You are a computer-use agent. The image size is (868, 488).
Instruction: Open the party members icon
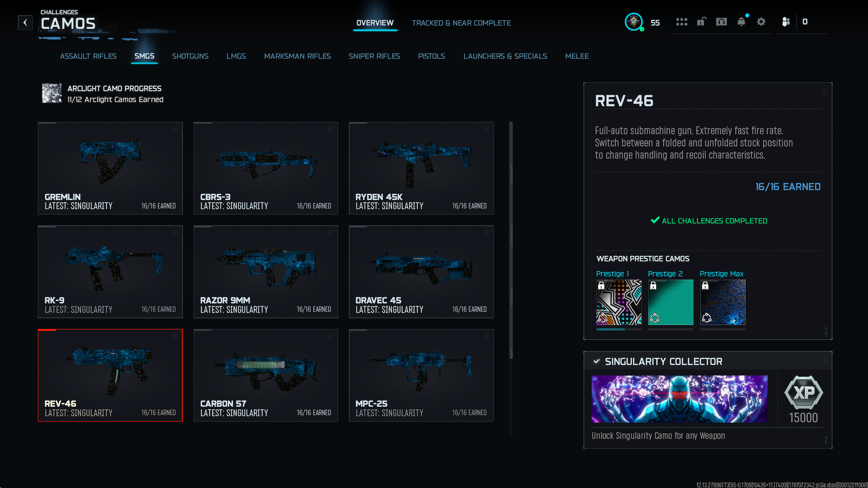(x=786, y=22)
